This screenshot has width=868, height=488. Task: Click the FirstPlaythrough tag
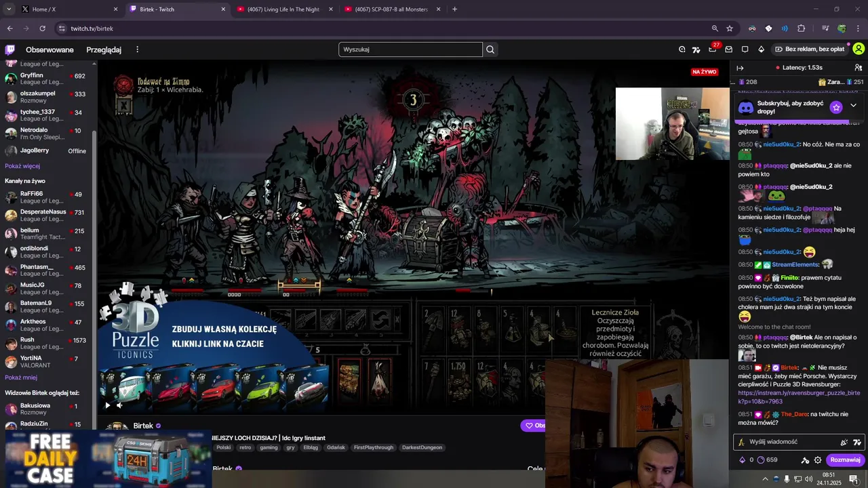[x=374, y=447]
